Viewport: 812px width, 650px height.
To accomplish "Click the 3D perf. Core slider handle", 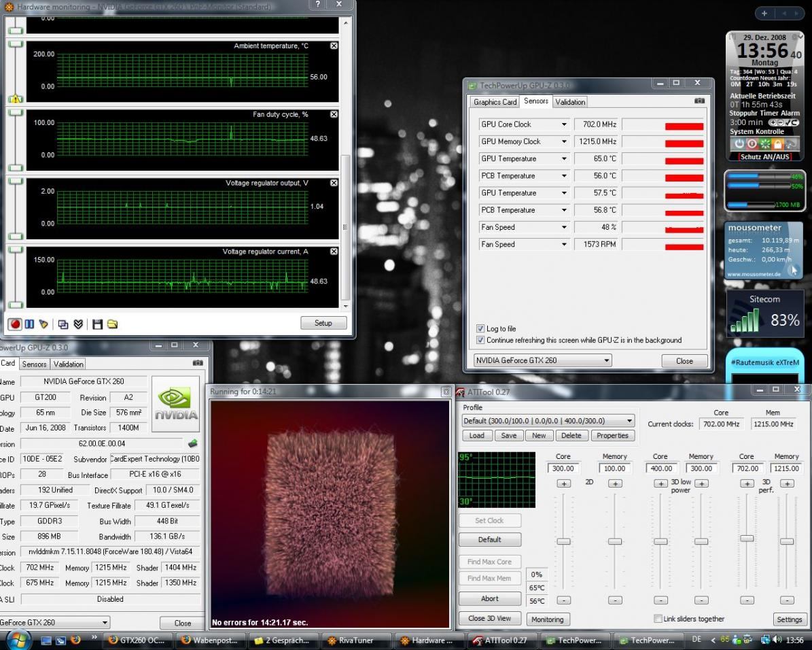I will (747, 538).
